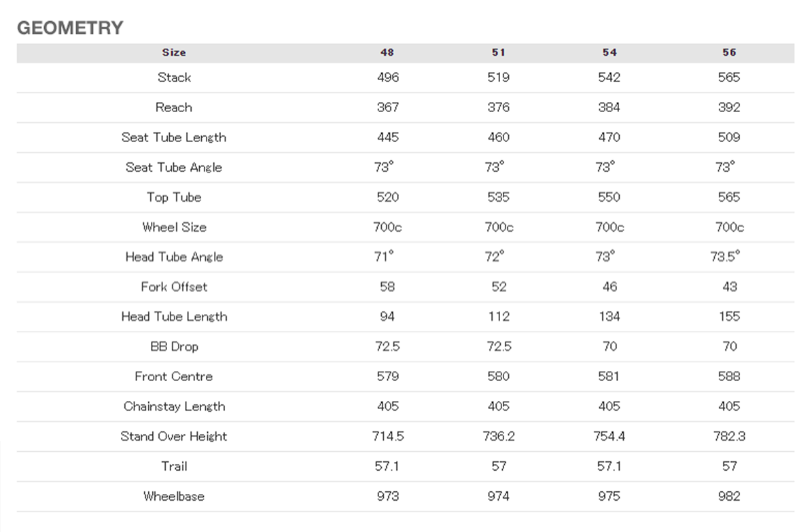Select the 782.3 stand over value

pos(729,436)
